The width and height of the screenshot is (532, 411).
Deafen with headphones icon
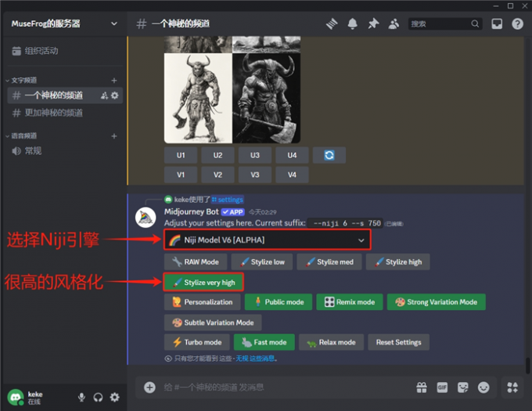tap(98, 397)
